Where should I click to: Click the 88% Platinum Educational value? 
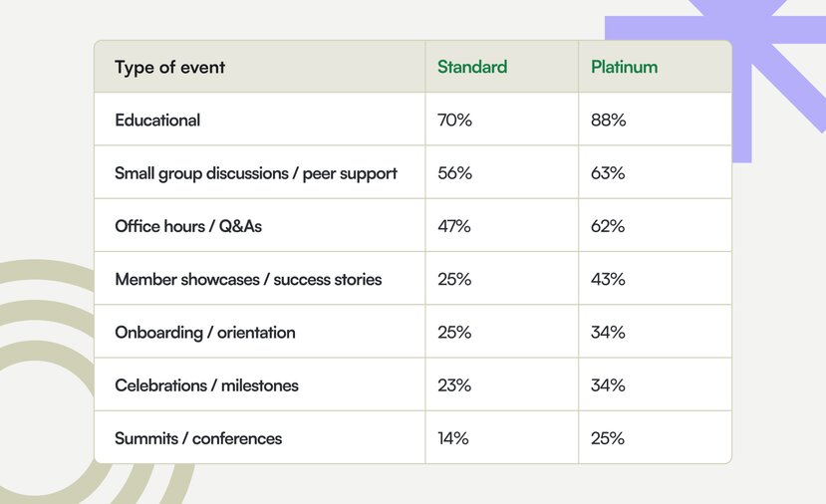tap(608, 121)
